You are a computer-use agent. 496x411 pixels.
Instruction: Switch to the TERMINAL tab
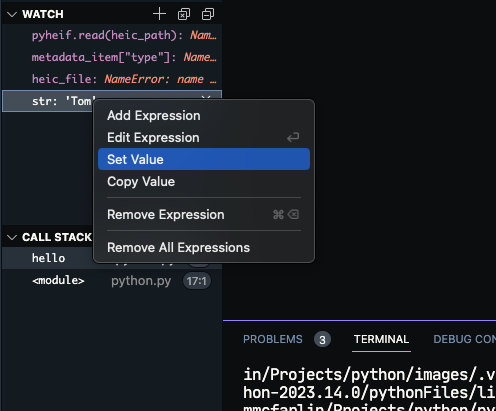[381, 339]
